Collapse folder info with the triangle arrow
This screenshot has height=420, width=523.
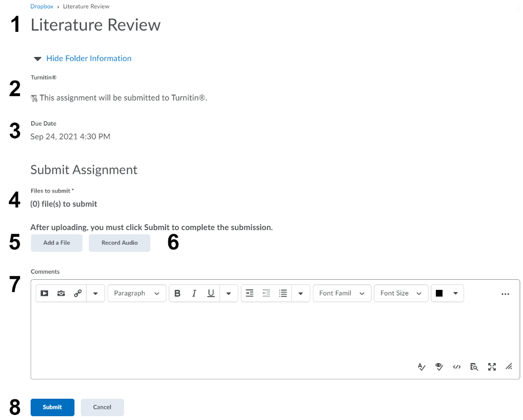(37, 59)
